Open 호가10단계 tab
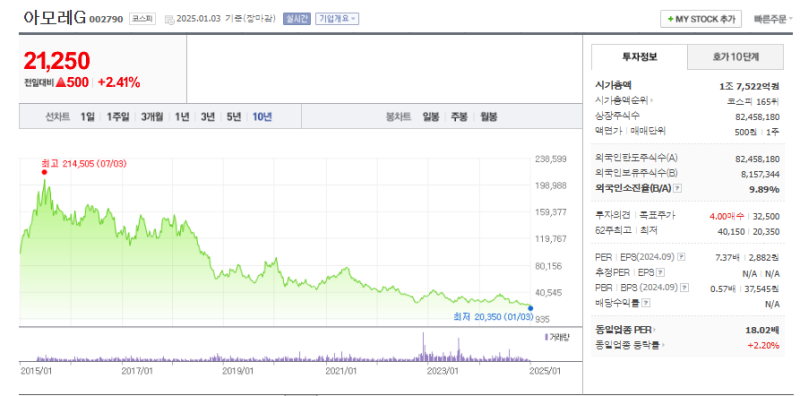 pyautogui.click(x=735, y=57)
